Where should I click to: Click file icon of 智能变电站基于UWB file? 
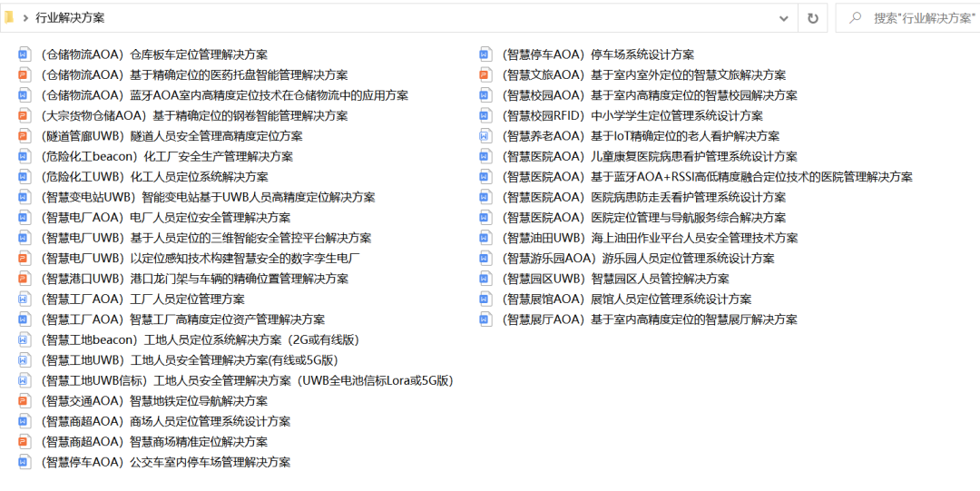point(24,198)
